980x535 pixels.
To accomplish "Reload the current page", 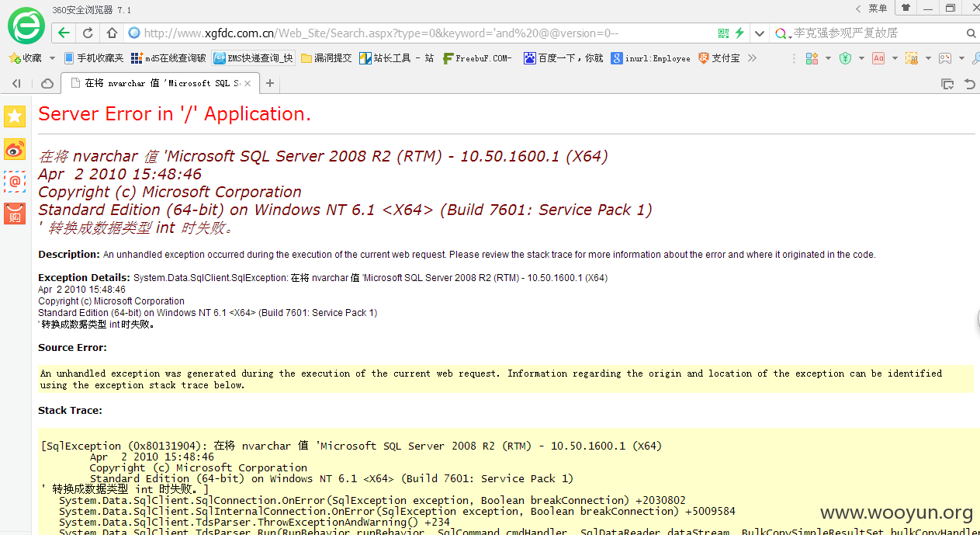I will coord(88,33).
